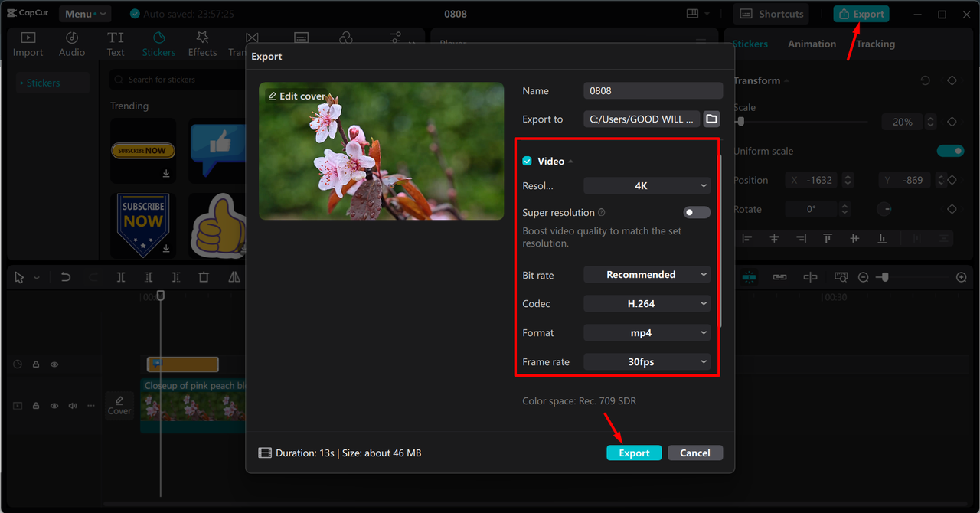The height and width of the screenshot is (513, 980).
Task: Click the timeline Cover button
Action: point(119,405)
